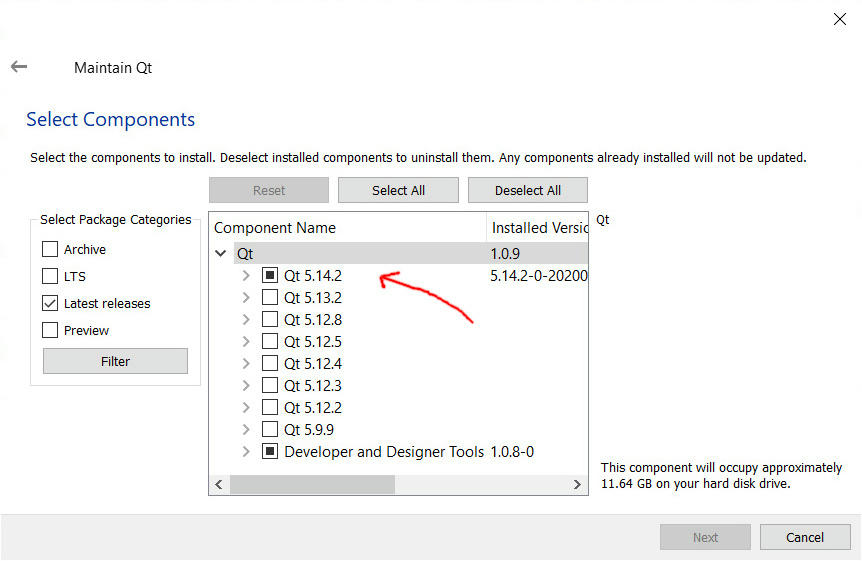The width and height of the screenshot is (862, 561).
Task: Click the Select All button
Action: point(398,190)
